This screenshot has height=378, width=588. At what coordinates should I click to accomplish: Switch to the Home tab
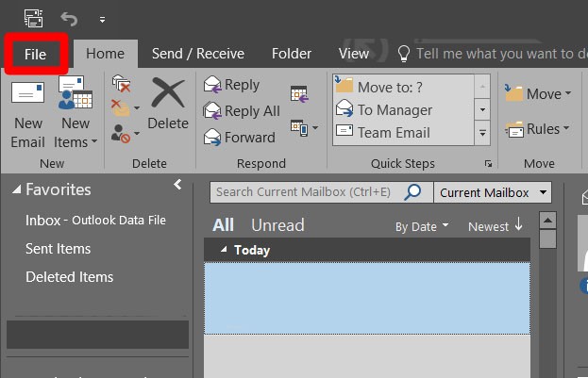tap(105, 54)
